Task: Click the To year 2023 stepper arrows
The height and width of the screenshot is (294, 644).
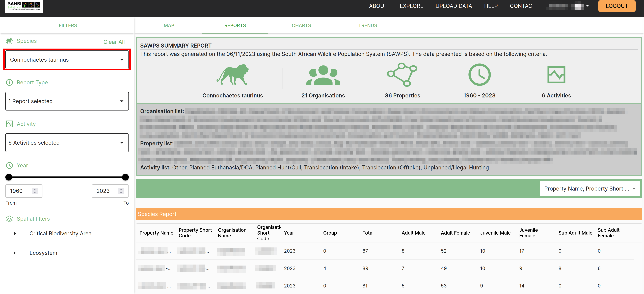Action: pos(121,191)
